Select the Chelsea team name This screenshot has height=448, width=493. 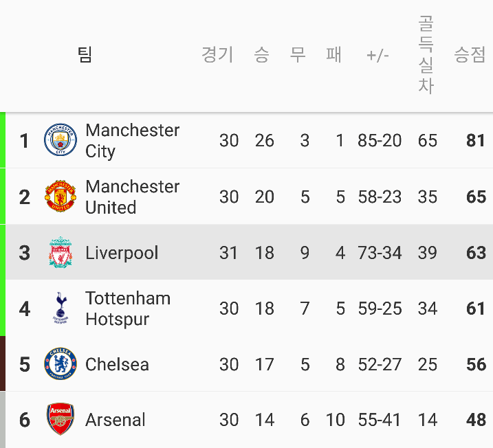(x=117, y=364)
